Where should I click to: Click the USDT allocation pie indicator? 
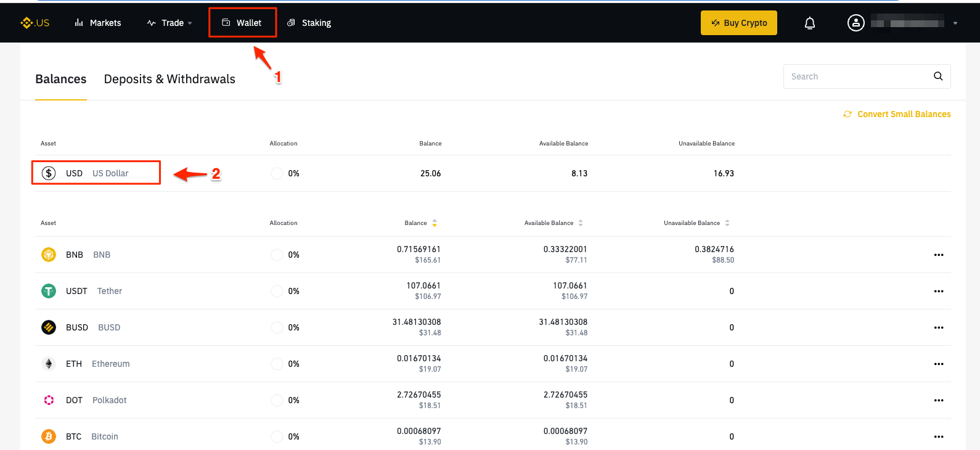[277, 291]
